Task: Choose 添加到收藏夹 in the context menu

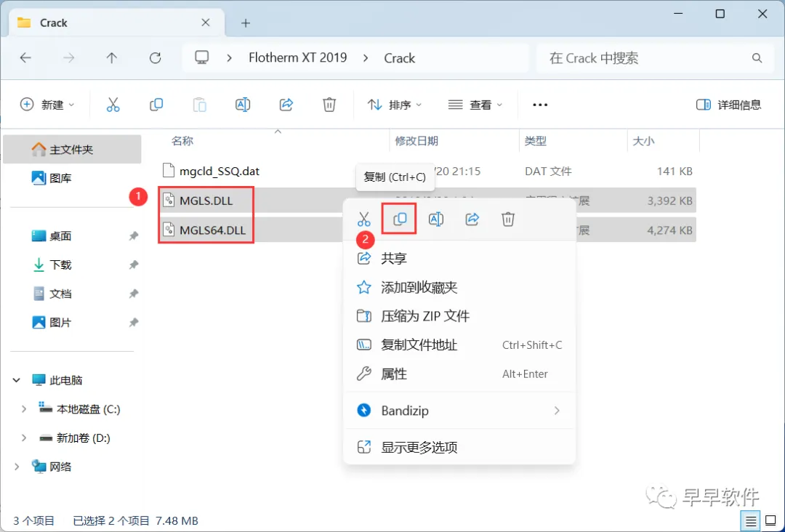Action: pos(459,287)
